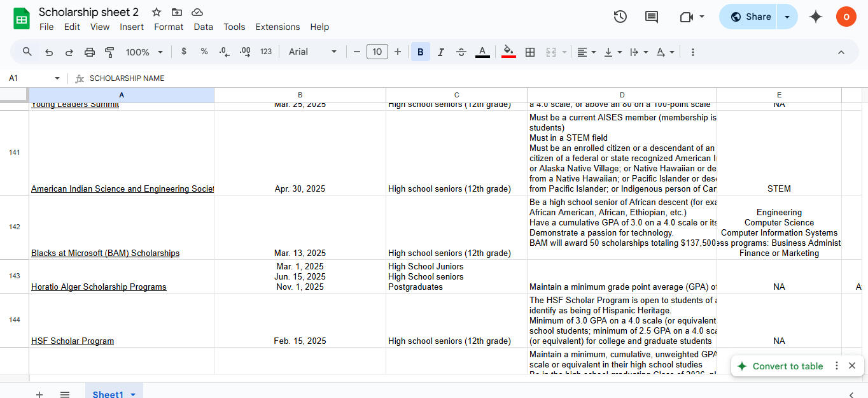Screen dimensions: 868x398
Task: Toggle italic formatting
Action: pos(440,52)
